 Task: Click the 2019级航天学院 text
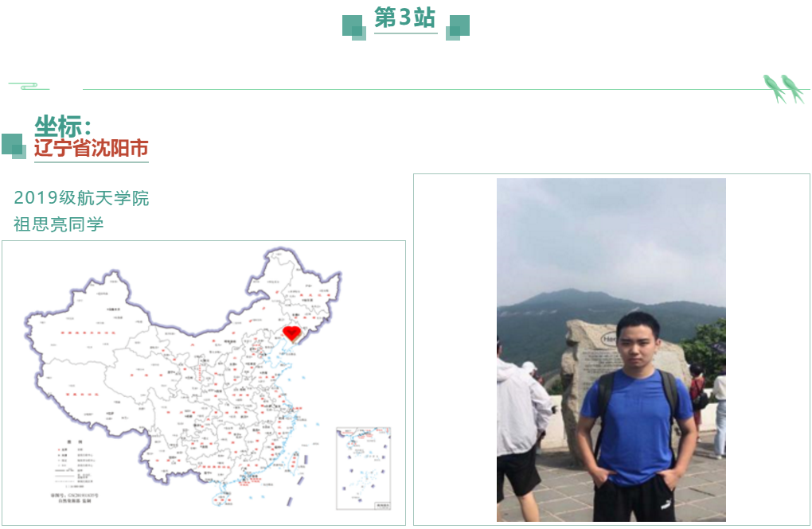pos(81,198)
